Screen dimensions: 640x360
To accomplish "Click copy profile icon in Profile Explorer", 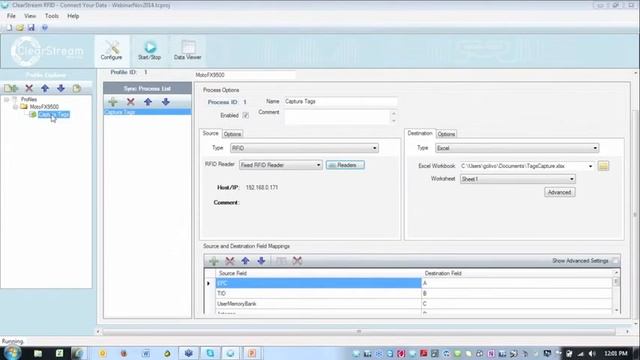I will pos(77,88).
